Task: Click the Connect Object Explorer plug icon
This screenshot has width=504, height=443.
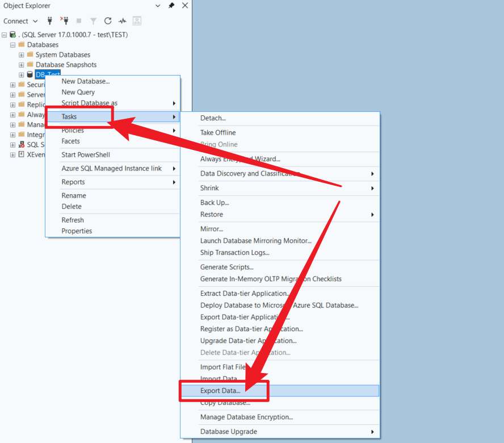Action: (x=50, y=21)
